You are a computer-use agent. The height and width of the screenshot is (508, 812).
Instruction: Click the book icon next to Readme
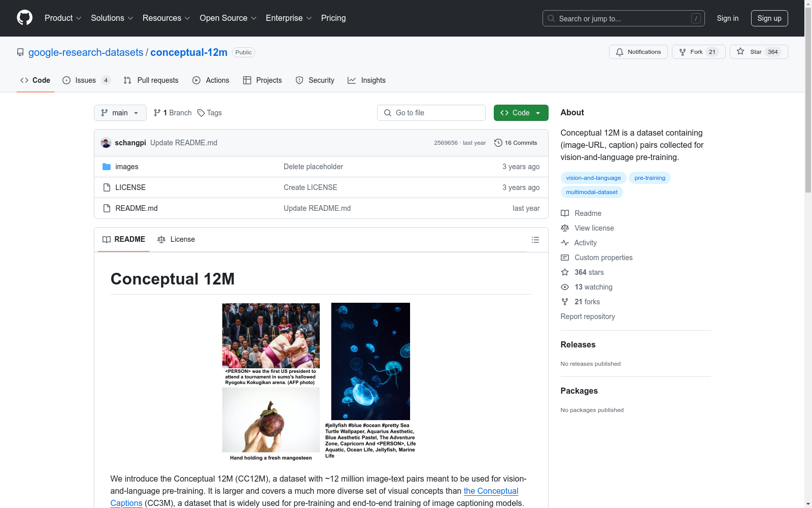565,213
